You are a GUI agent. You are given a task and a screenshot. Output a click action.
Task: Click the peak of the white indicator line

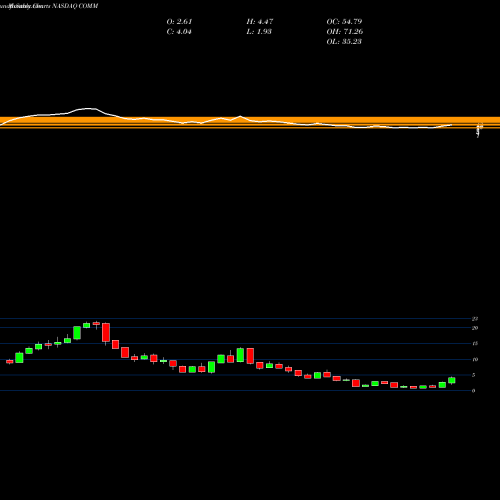coord(88,108)
